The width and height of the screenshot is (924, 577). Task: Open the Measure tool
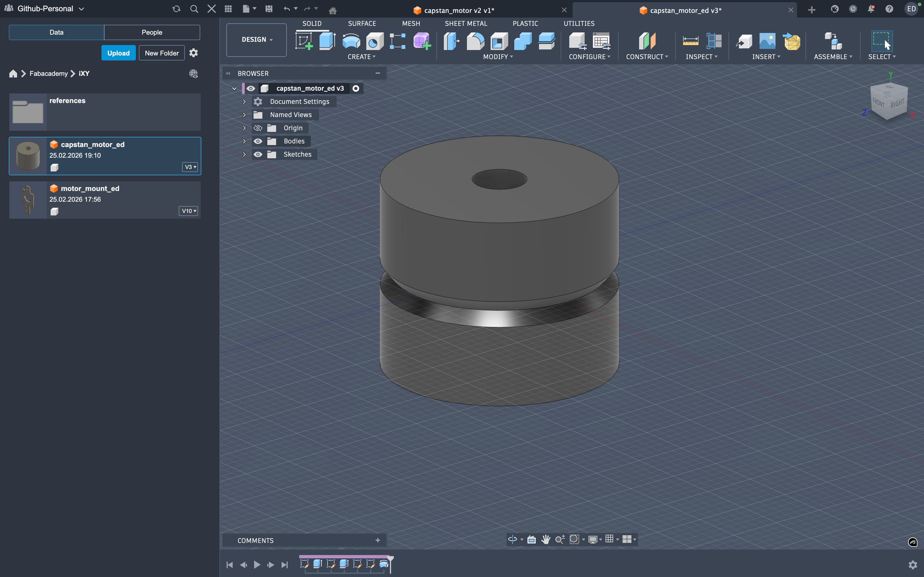690,41
